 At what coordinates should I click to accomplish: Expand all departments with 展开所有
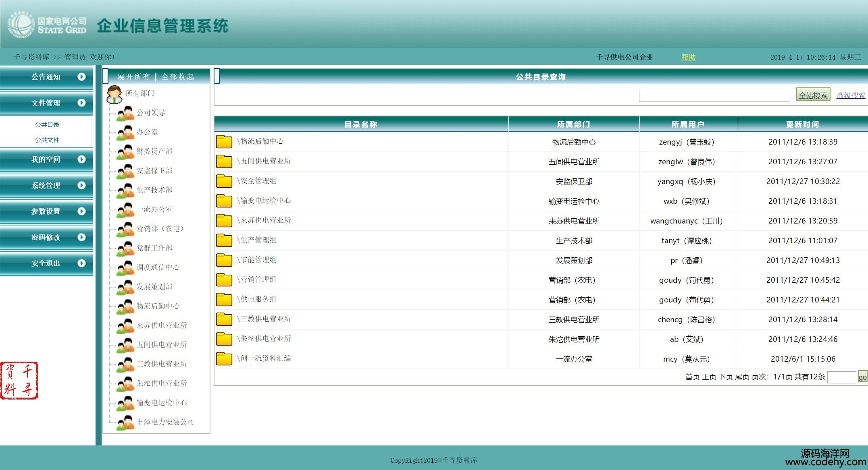pos(133,77)
